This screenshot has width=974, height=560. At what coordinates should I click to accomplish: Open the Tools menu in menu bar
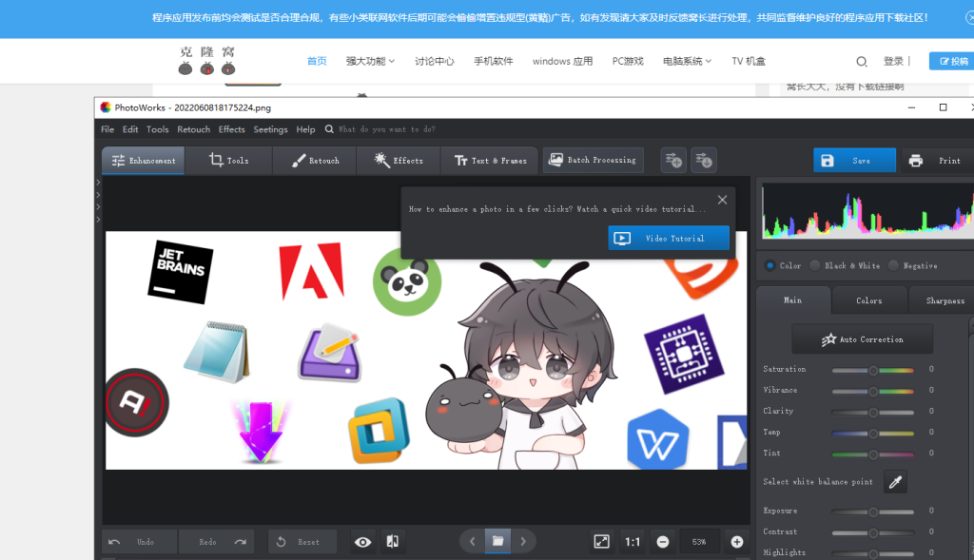click(x=157, y=129)
